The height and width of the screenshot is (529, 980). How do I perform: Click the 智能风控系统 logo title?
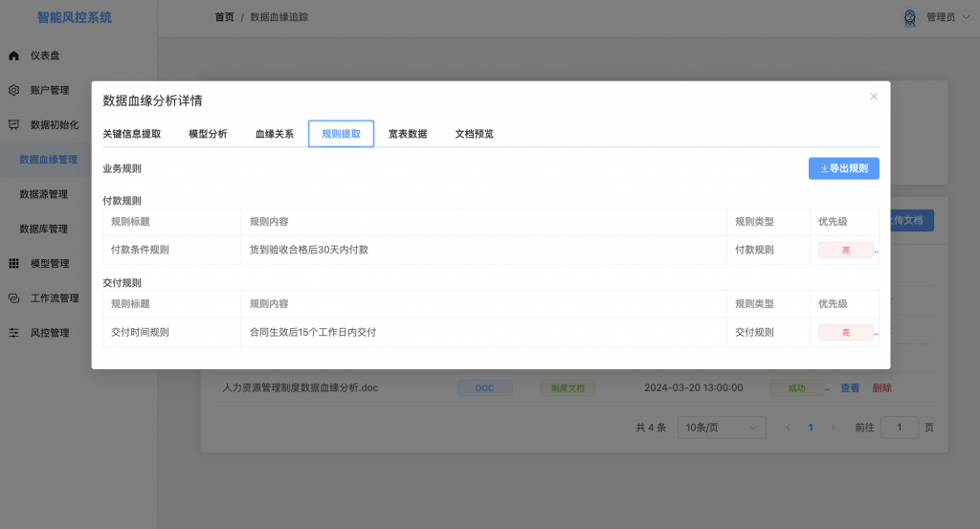pyautogui.click(x=75, y=17)
